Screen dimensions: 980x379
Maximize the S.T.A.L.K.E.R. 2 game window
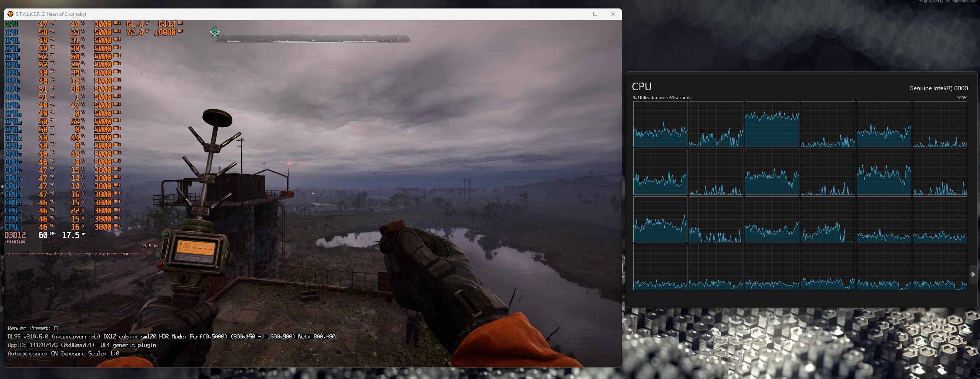pos(595,14)
